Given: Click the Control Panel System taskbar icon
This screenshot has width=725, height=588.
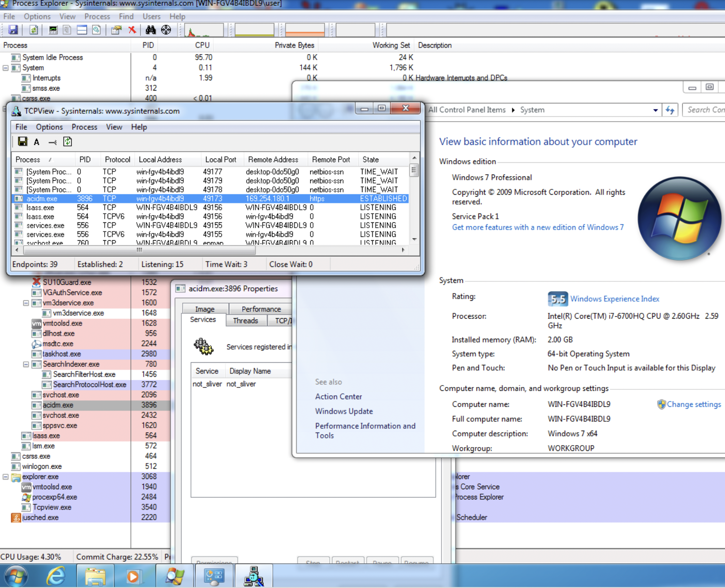Looking at the screenshot, I should (214, 576).
